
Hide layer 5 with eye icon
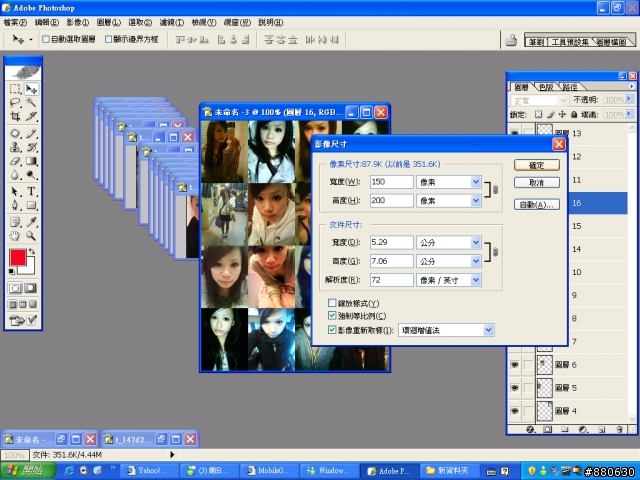point(515,388)
